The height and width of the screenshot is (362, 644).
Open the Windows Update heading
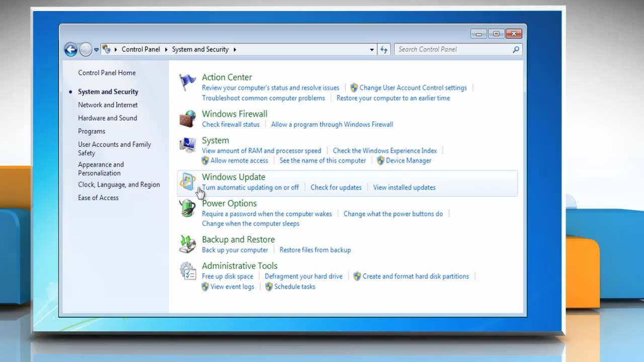233,177
